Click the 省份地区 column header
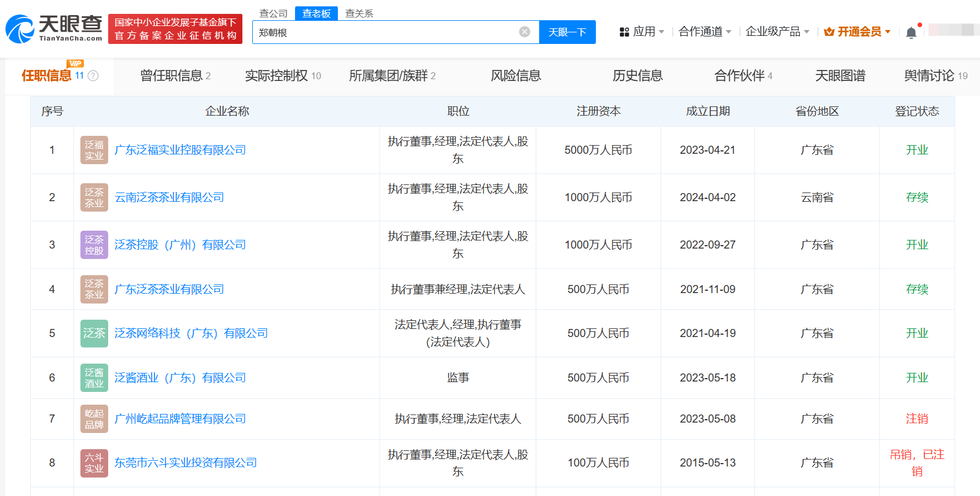 [817, 112]
